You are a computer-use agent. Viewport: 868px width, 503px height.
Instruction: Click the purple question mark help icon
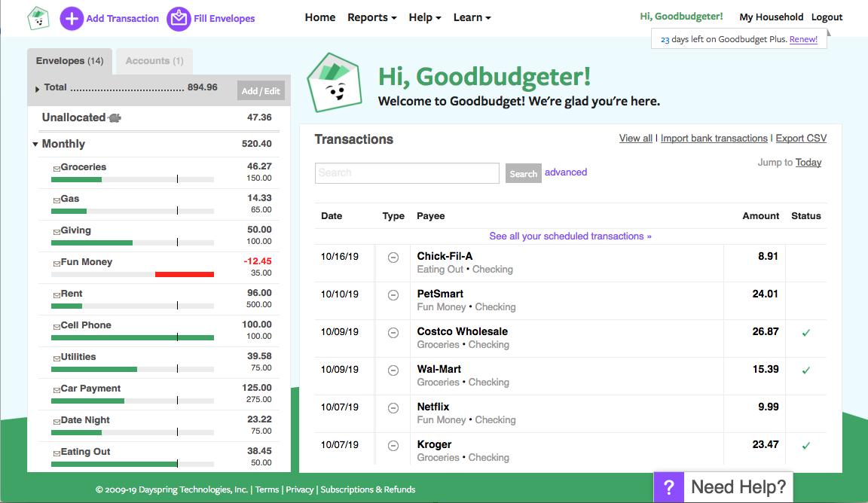point(669,487)
